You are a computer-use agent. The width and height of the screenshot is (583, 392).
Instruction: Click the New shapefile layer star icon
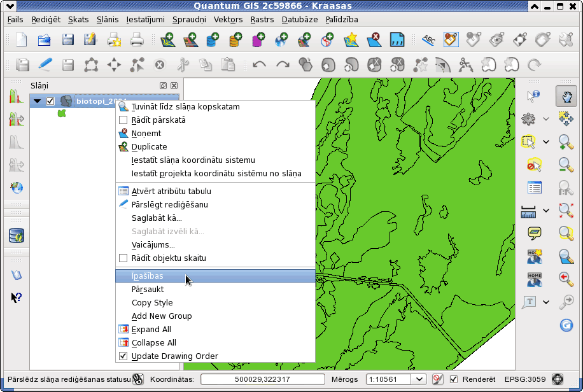click(x=351, y=39)
